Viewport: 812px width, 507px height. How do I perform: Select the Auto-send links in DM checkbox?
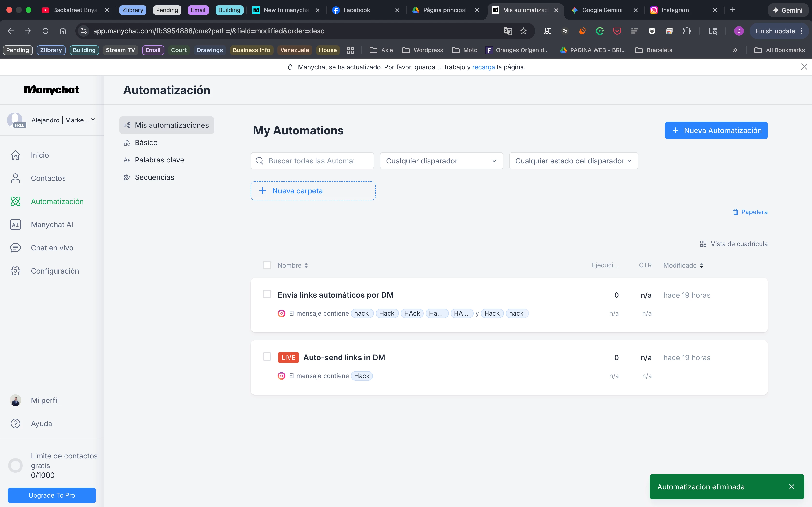[x=267, y=357]
